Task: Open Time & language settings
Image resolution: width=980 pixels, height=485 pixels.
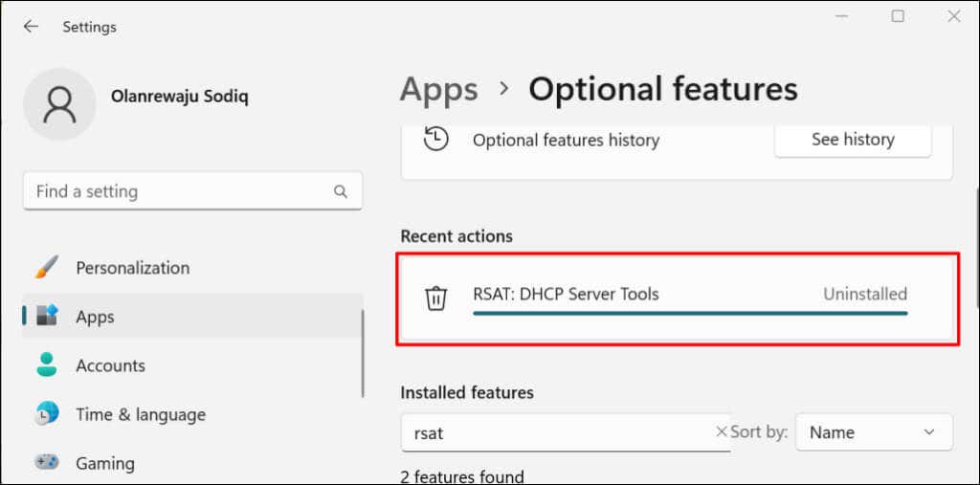Action: point(141,414)
